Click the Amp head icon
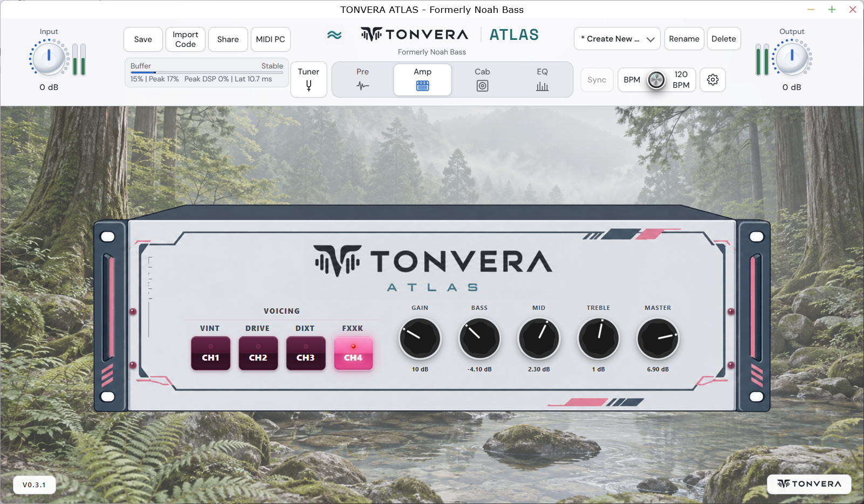 pyautogui.click(x=422, y=86)
